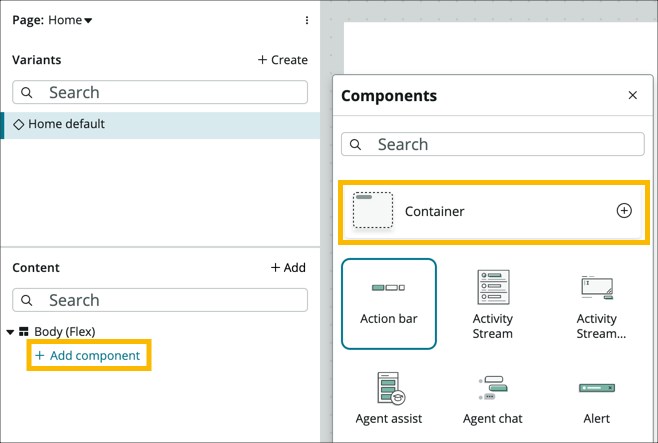Click Add in the Content section

pos(288,268)
